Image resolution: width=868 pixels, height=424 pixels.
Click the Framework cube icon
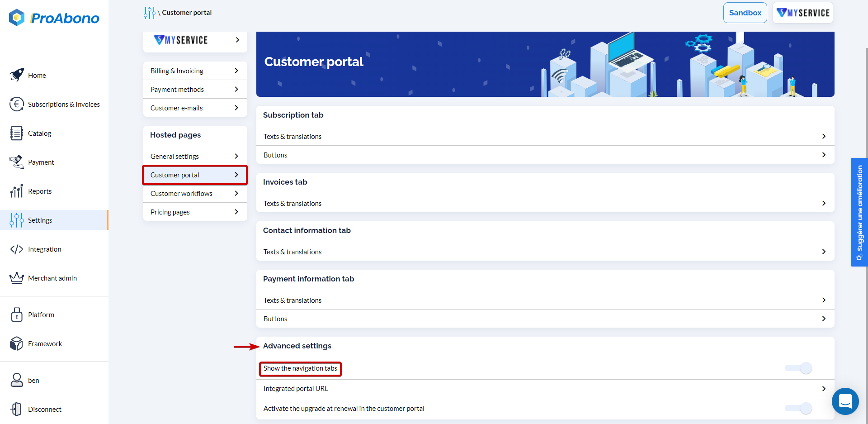(17, 343)
